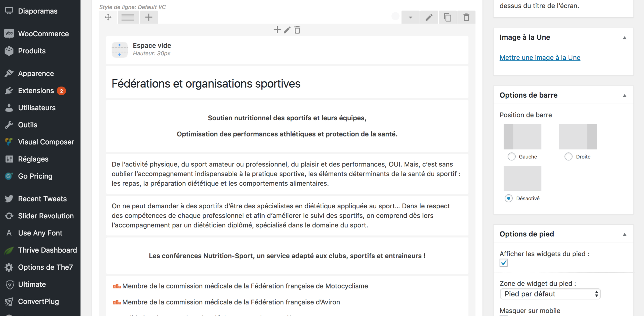This screenshot has height=316, width=644.
Task: Edit the row with the pencil icon
Action: click(x=429, y=17)
